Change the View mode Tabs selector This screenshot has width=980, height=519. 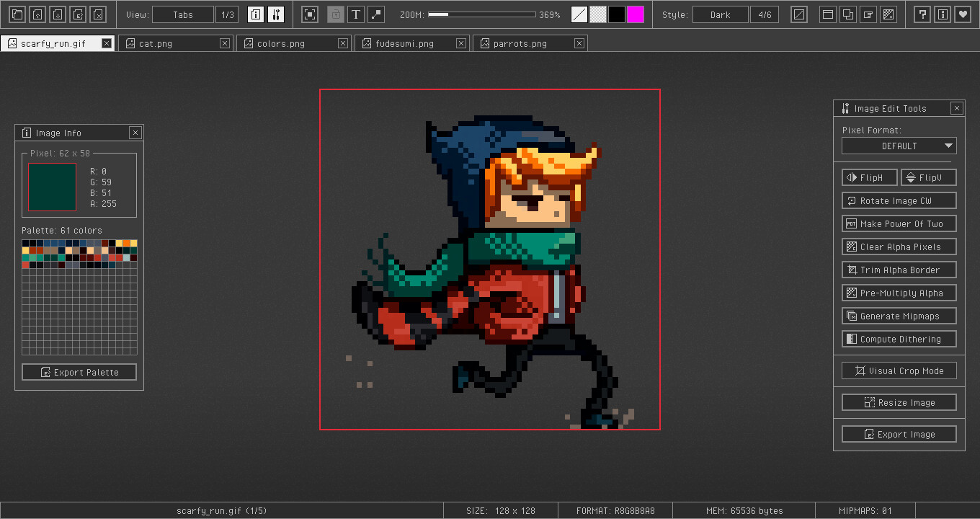coord(183,14)
